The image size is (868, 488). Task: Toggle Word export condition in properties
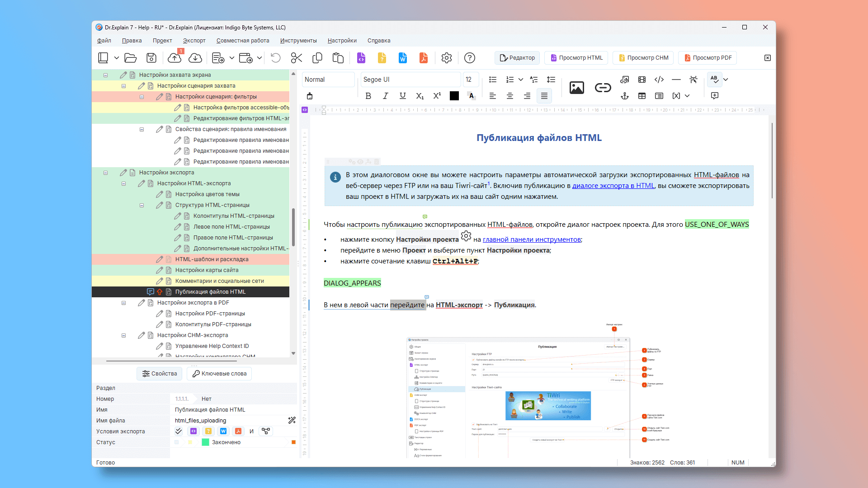pos(223,431)
